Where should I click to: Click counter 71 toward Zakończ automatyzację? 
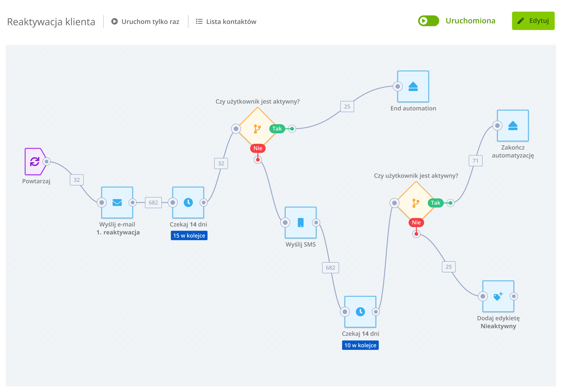pyautogui.click(x=475, y=161)
